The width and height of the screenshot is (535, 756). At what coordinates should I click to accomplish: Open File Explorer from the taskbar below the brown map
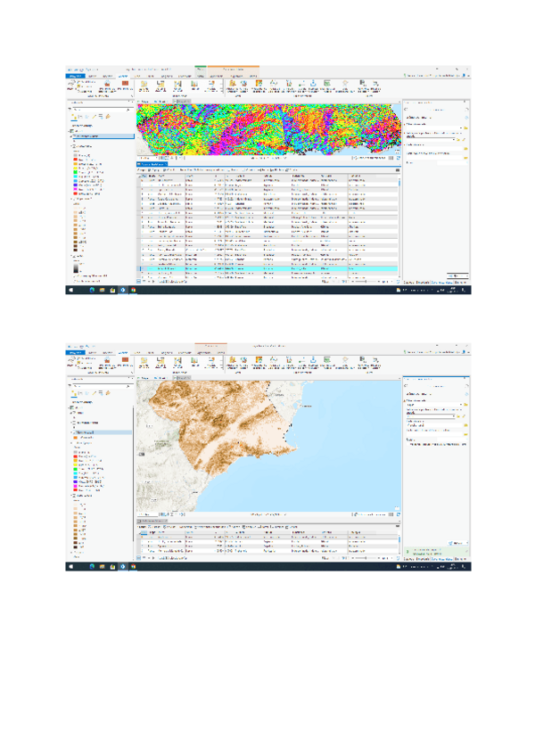(x=102, y=566)
